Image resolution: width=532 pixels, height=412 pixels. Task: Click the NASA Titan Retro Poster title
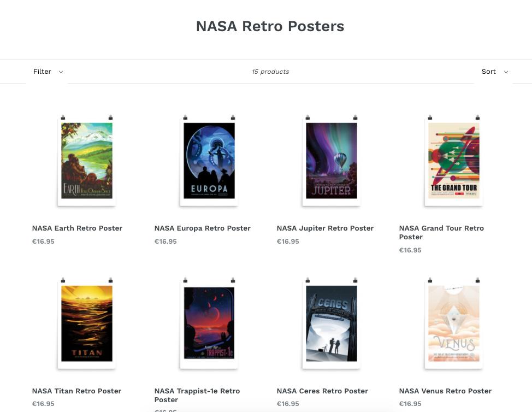(76, 391)
